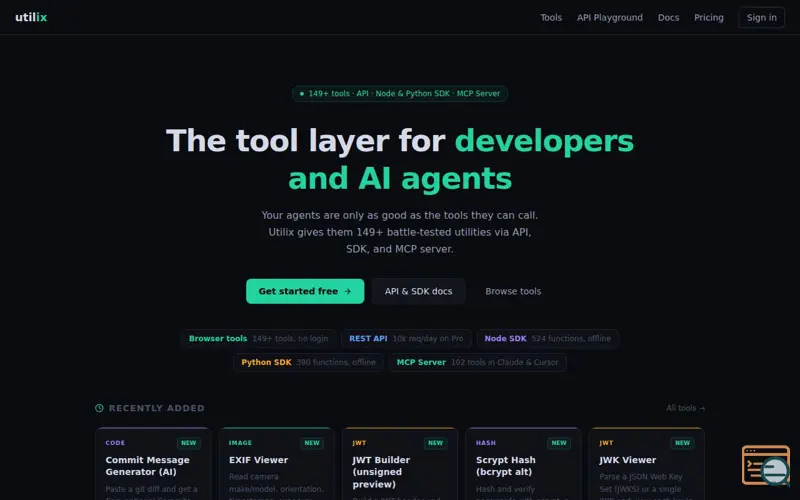Screen dimensions: 800x500
Task: Open the Commit Message Generator (AI) card
Action: click(153, 464)
